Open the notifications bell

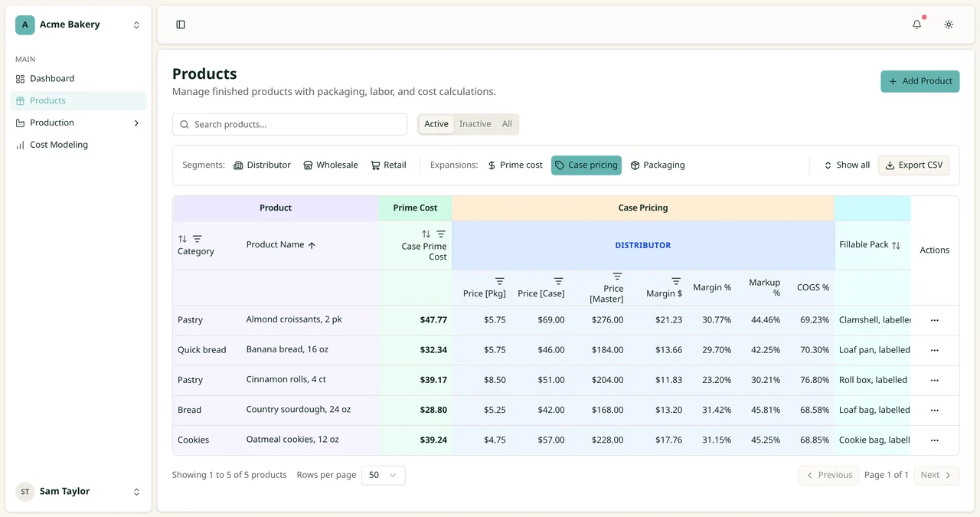(917, 25)
